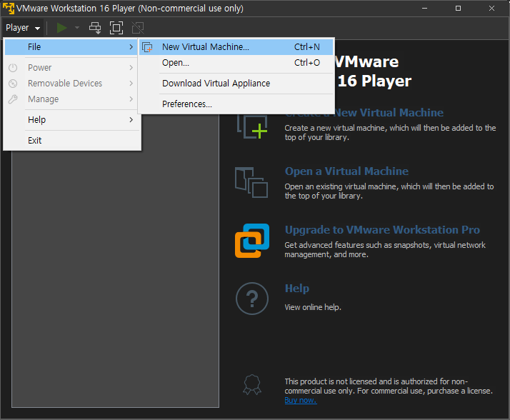The height and width of the screenshot is (420, 510).
Task: Select the File menu entry
Action: click(x=71, y=47)
